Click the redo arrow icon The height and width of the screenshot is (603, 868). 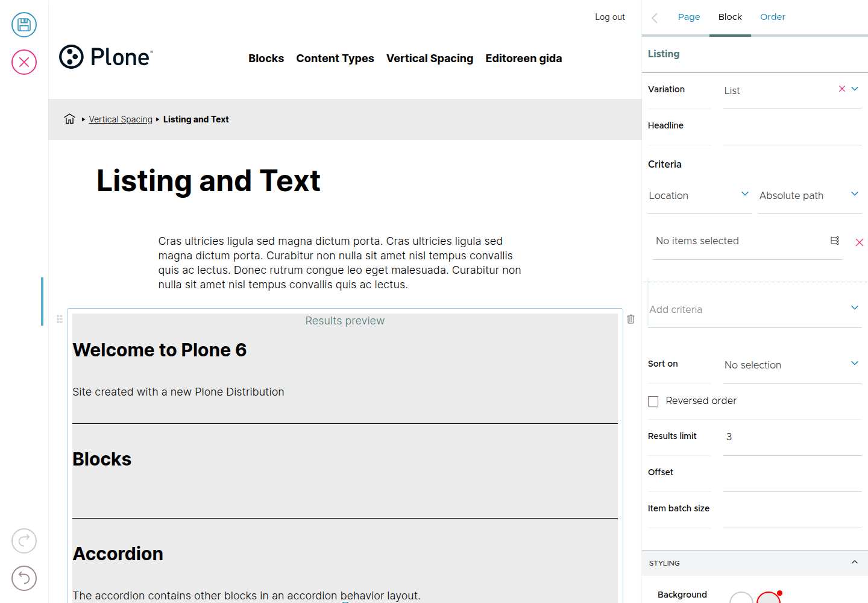[x=24, y=541]
